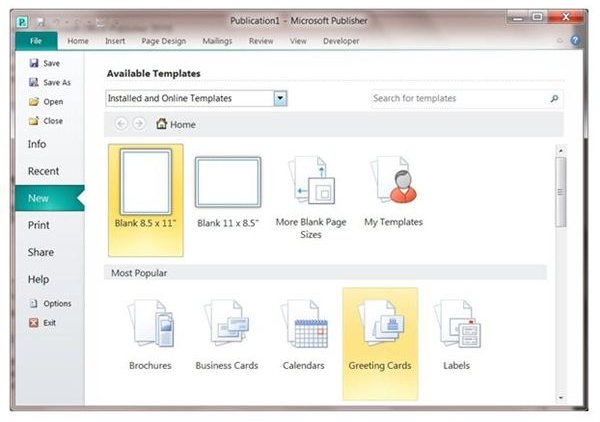Click the quick access Save icon in title bar
Viewport: 600px width, 422px height.
(x=40, y=22)
